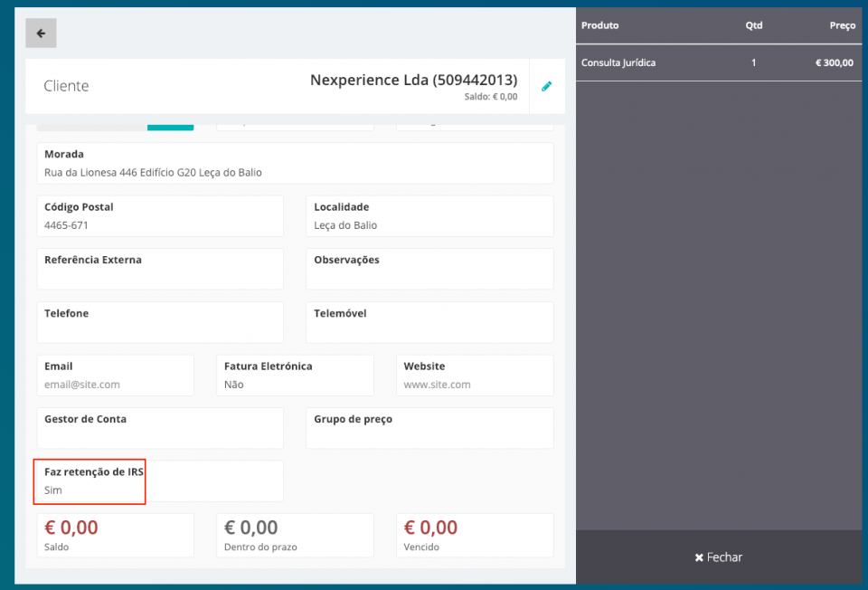This screenshot has height=590, width=868.
Task: Select the Consulta Jurídica product row
Action: coord(717,63)
